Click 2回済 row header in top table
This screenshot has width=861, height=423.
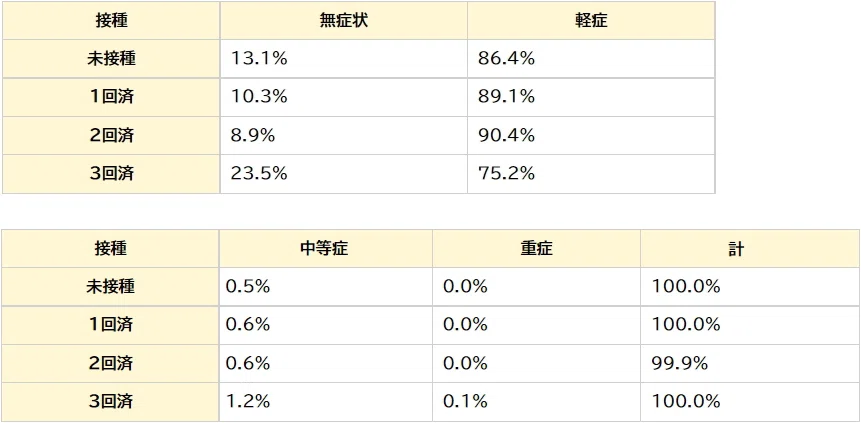tap(111, 136)
